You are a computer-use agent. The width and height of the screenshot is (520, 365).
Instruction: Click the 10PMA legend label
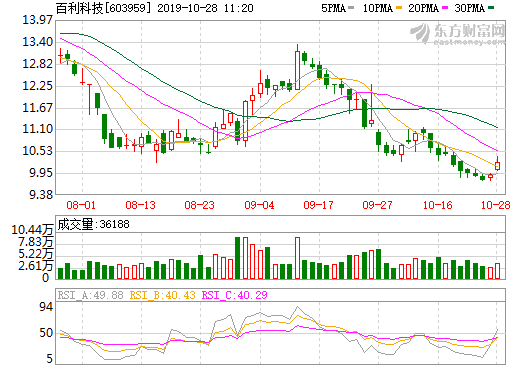[x=378, y=8]
